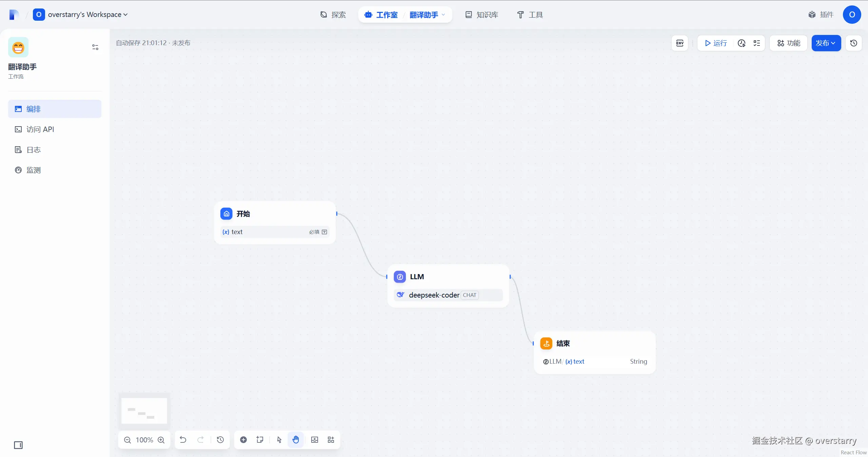
Task: Toggle sidebar collapse at bottom left
Action: (18, 445)
